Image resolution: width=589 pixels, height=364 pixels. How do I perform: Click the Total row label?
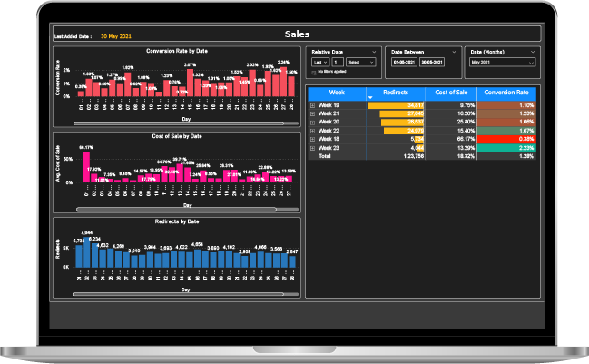point(325,156)
